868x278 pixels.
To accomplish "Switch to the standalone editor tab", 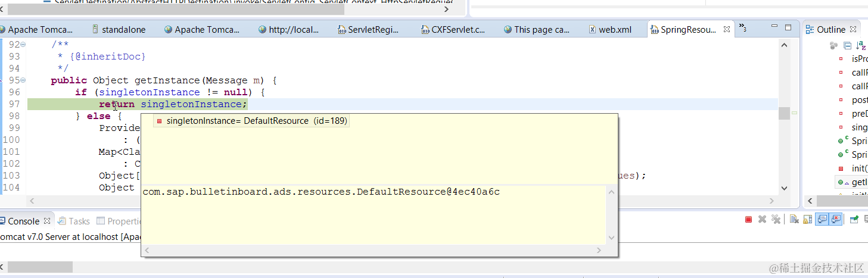I will [x=118, y=29].
